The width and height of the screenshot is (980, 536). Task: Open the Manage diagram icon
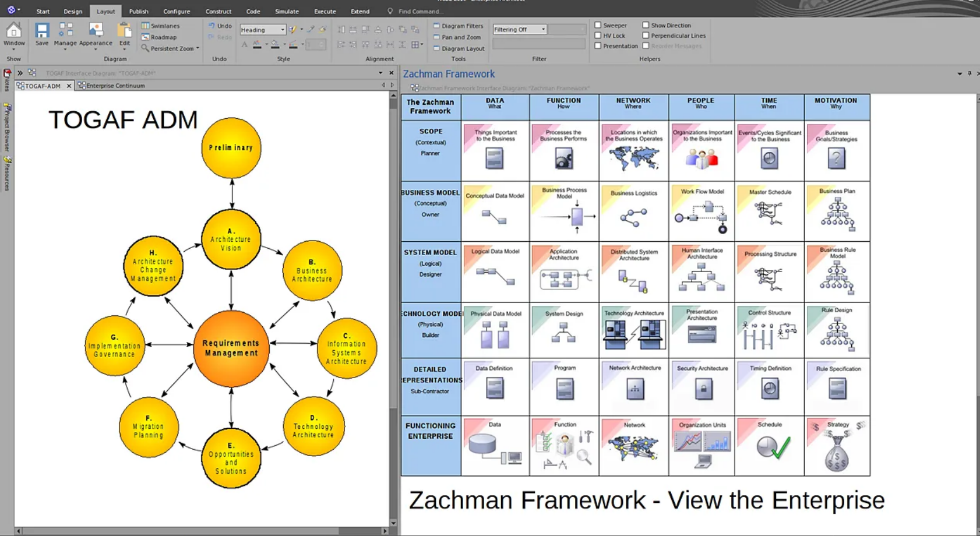[x=65, y=30]
